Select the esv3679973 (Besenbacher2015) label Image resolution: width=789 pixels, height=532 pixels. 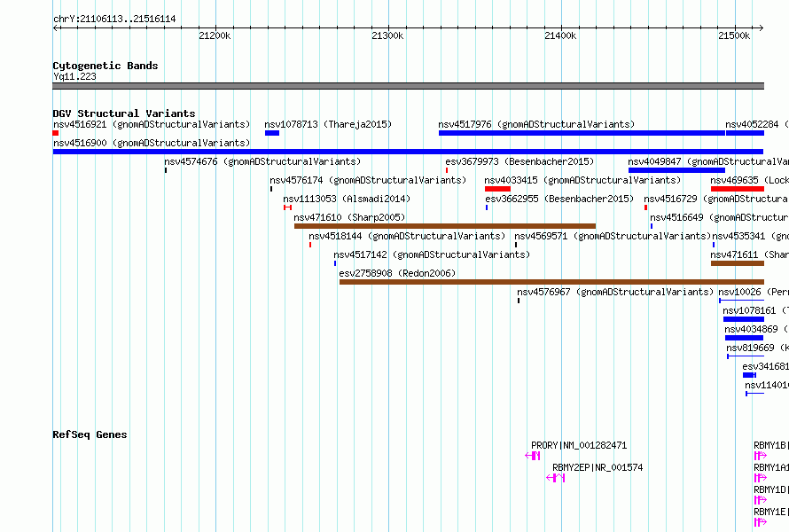[519, 161]
